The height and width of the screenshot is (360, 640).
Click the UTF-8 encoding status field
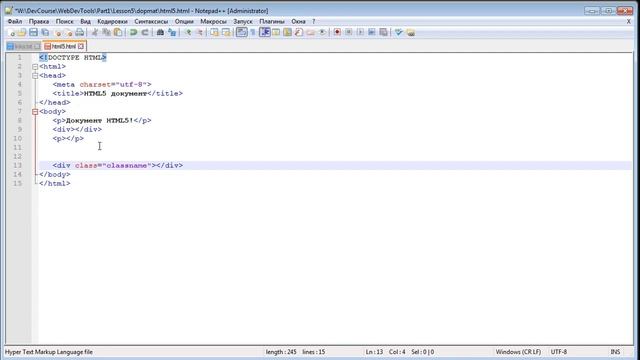(x=559, y=352)
